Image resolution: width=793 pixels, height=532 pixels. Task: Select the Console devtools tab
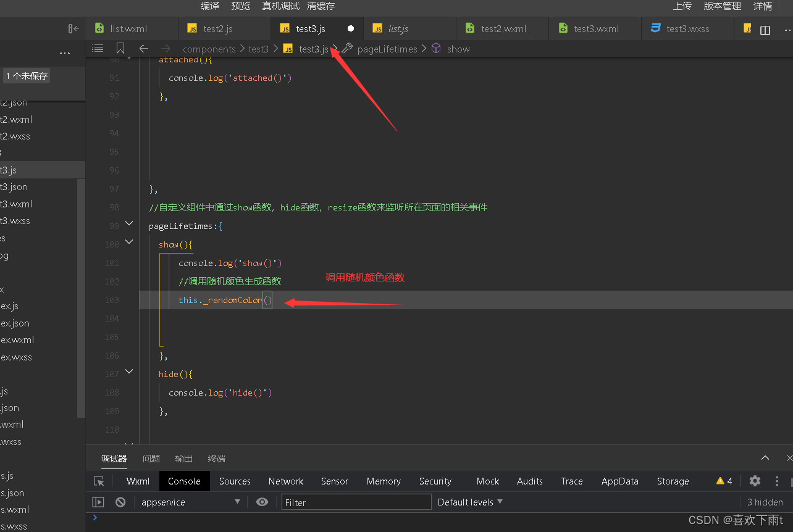[184, 481]
